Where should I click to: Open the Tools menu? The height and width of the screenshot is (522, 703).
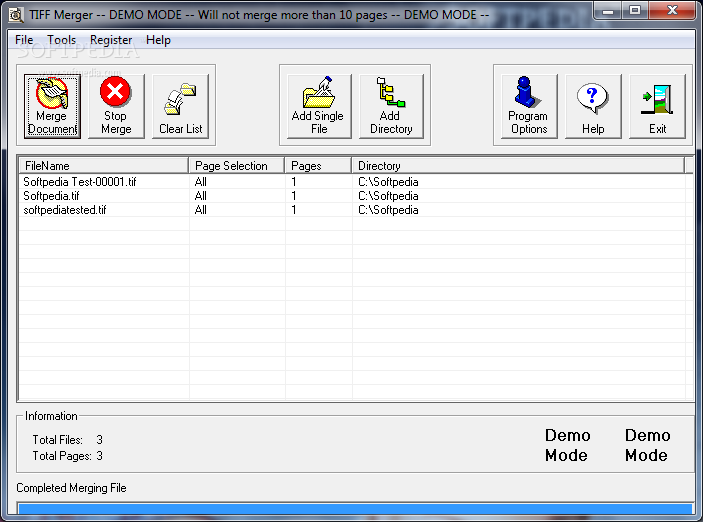(62, 40)
